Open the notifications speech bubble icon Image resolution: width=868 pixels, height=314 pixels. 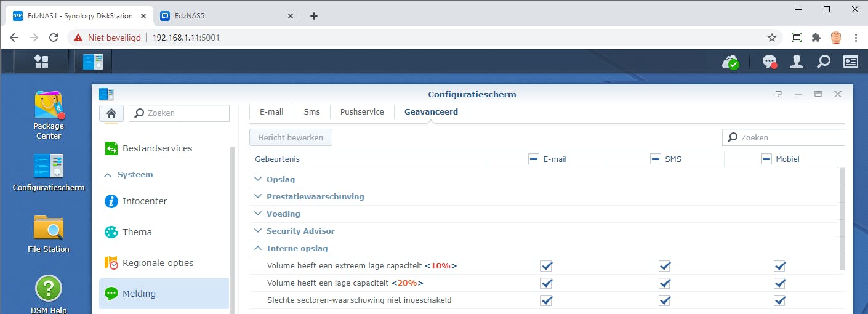770,62
